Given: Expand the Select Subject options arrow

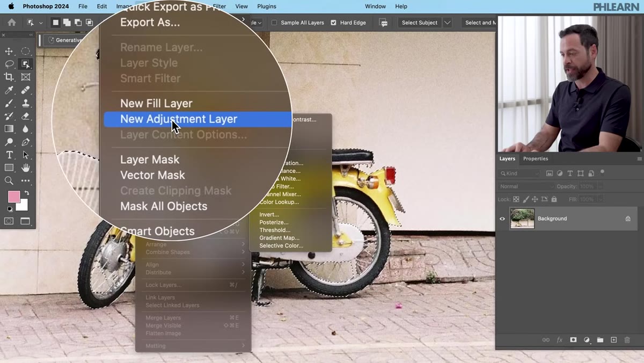Looking at the screenshot, I should click(x=447, y=23).
